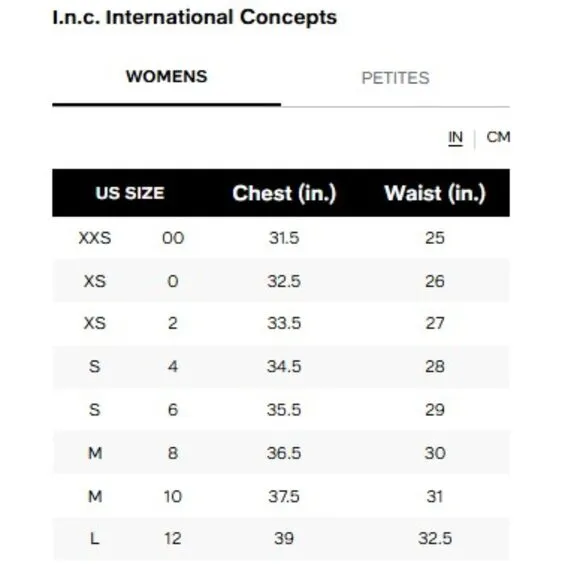Click the 32.5 chest value for size 0
The image size is (580, 580).
[x=284, y=281]
